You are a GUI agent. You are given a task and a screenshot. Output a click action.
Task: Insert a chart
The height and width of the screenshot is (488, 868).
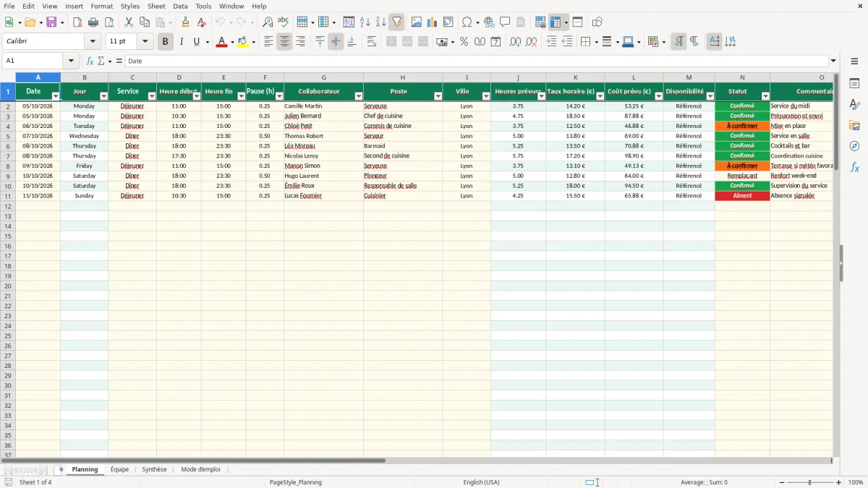tap(433, 22)
